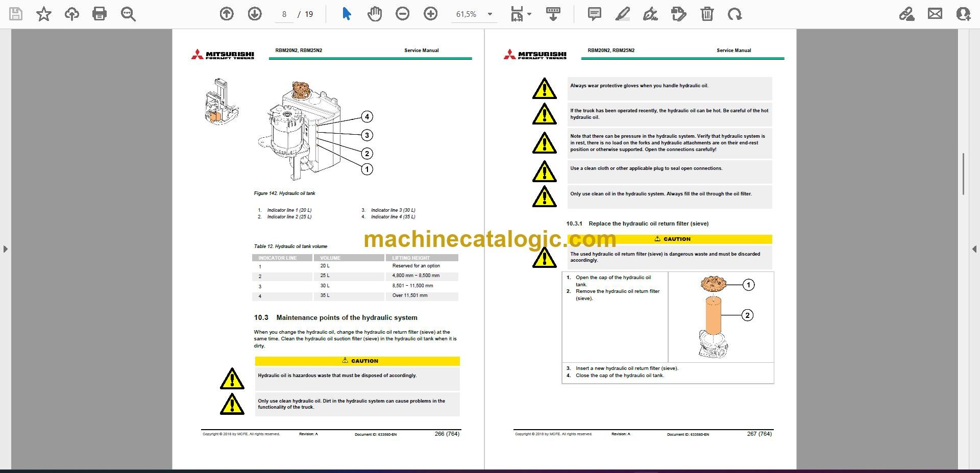
Task: Add a sticky note comment
Action: coord(595,14)
